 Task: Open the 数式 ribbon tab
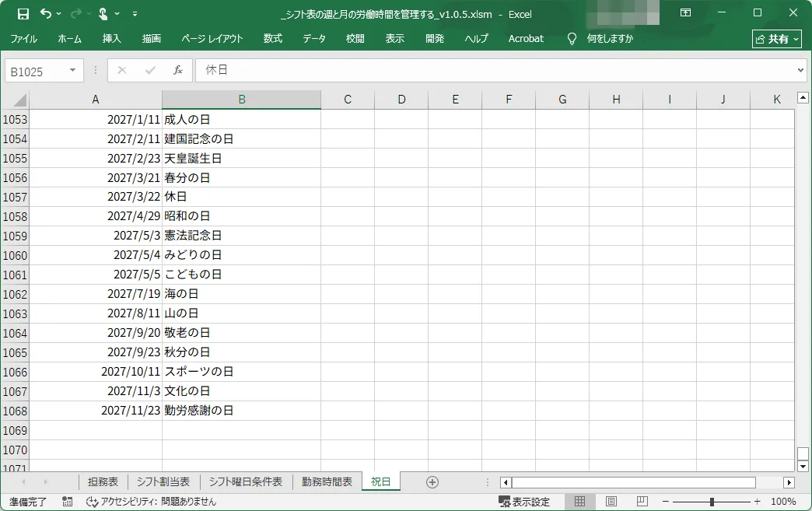tap(272, 38)
